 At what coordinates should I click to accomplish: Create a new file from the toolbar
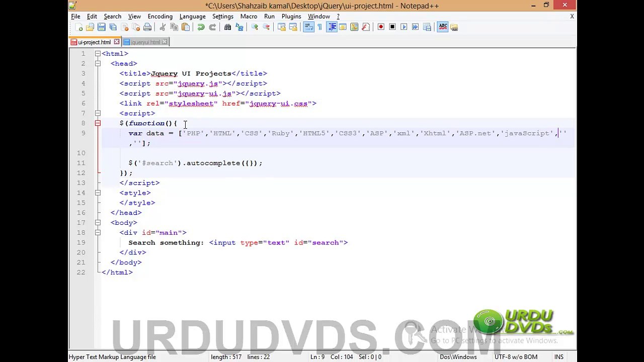coord(78,27)
